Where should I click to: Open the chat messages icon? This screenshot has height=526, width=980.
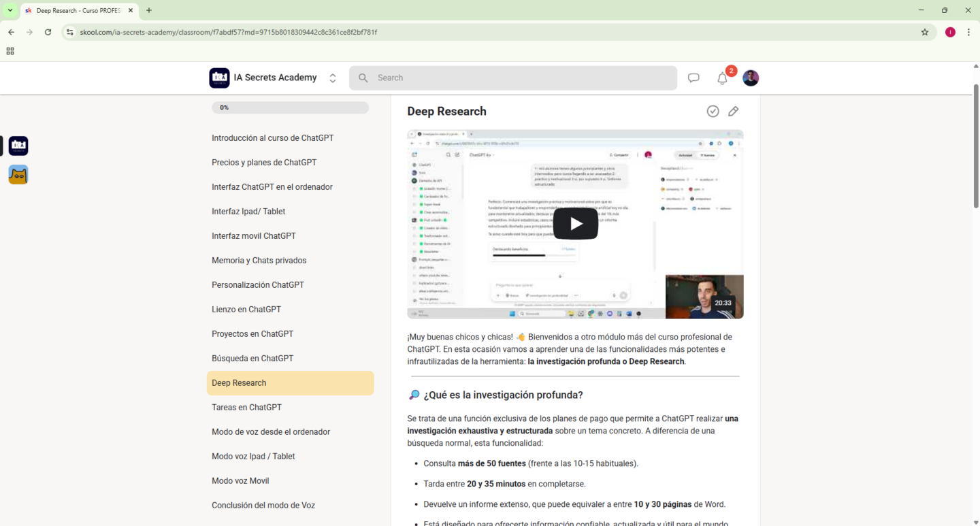pyautogui.click(x=693, y=78)
